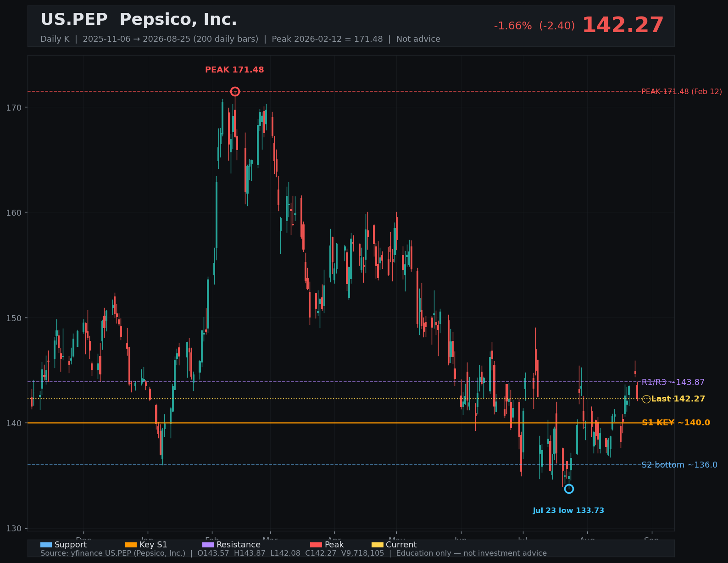The height and width of the screenshot is (563, 728).
Task: Select the orange Key S1 legend swatch
Action: (131, 545)
